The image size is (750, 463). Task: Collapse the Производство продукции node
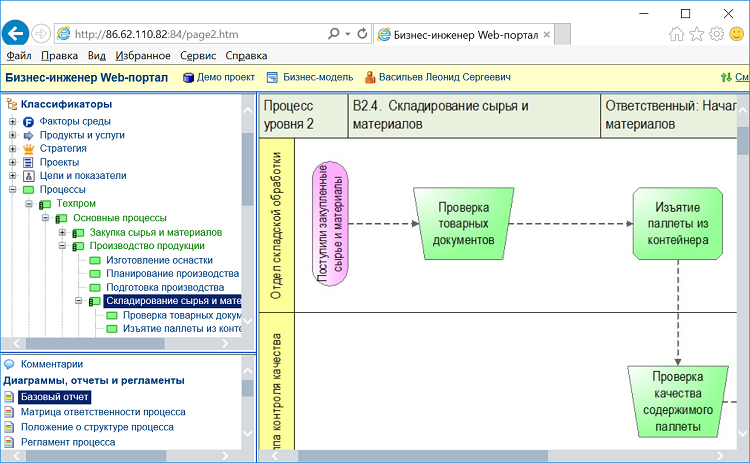click(62, 246)
